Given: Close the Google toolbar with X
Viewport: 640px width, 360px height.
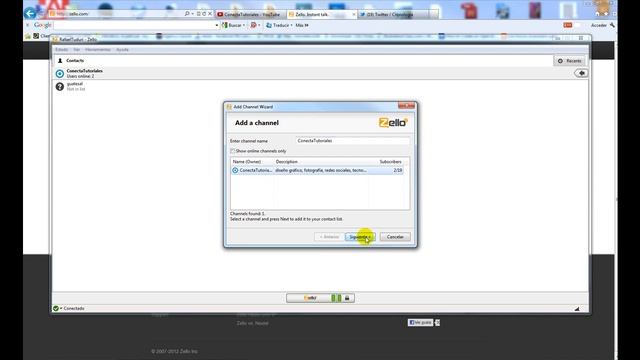Looking at the screenshot, I should click(28, 25).
